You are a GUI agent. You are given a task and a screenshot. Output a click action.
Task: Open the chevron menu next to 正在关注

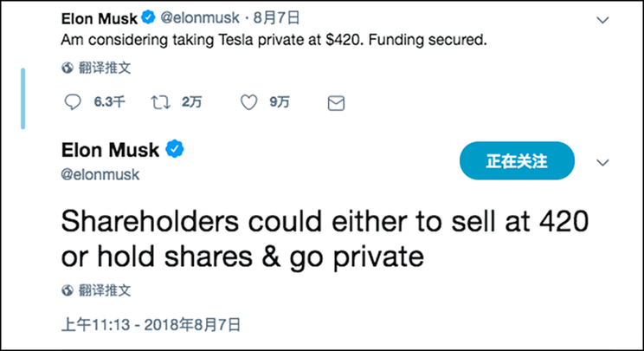click(x=603, y=162)
